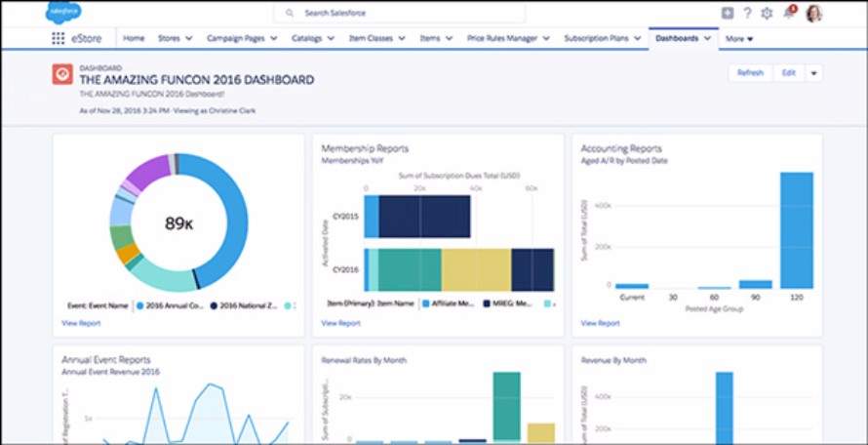The image size is (868, 445).
Task: Expand the Items chevron
Action: [x=449, y=39]
